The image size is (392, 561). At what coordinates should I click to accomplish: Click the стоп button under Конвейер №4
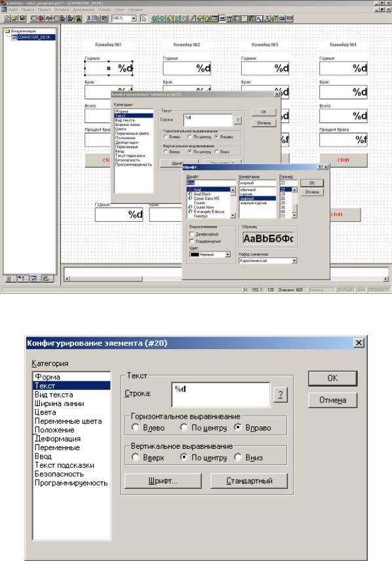[x=343, y=160]
